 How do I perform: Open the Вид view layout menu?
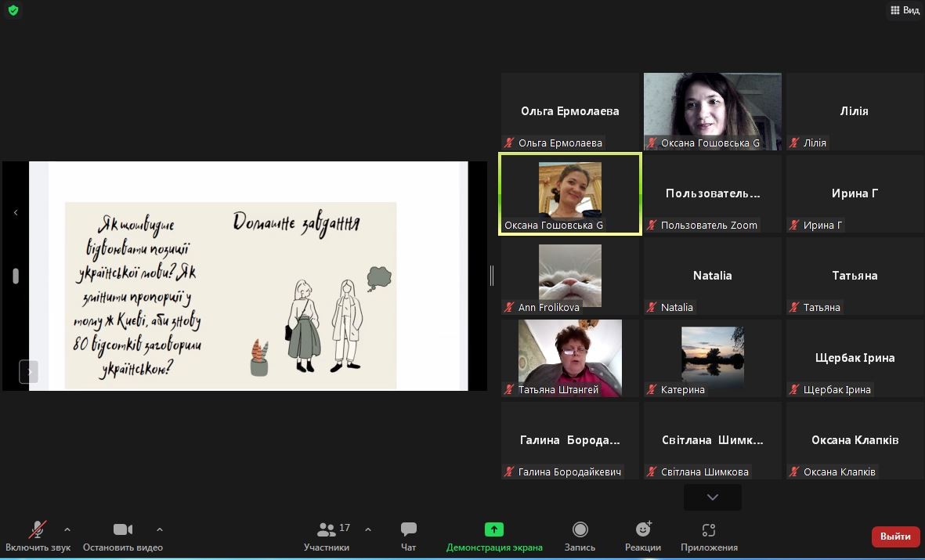tap(905, 10)
